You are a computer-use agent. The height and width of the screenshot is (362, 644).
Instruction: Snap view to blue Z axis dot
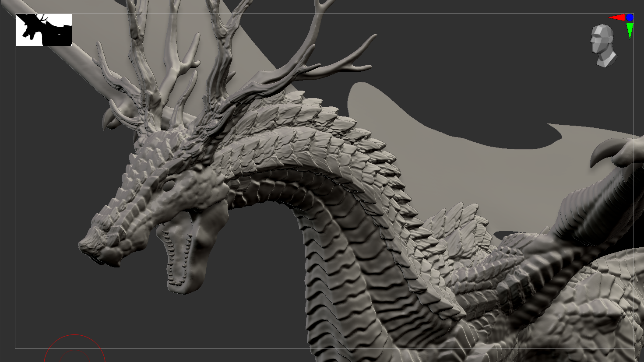click(630, 18)
